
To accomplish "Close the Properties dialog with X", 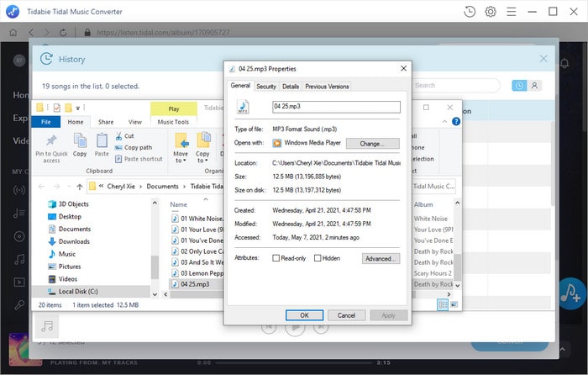I will coord(403,68).
